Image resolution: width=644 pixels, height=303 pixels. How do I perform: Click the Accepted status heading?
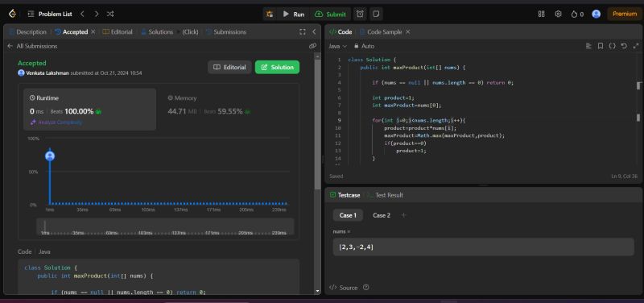pos(32,64)
